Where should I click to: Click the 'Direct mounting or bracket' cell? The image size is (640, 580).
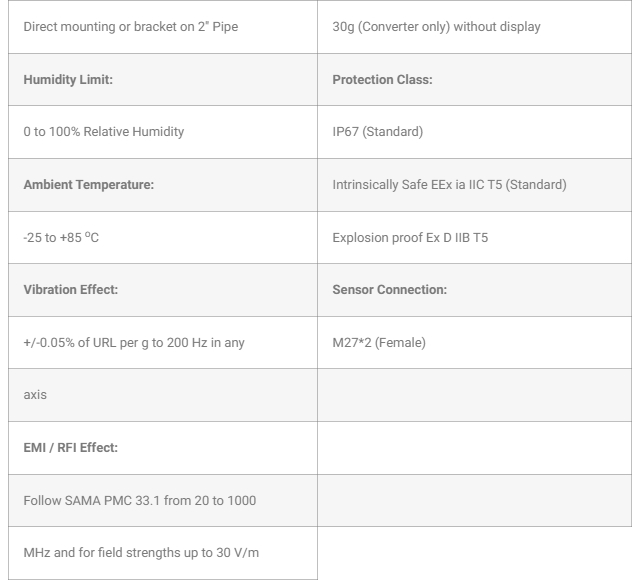click(131, 27)
